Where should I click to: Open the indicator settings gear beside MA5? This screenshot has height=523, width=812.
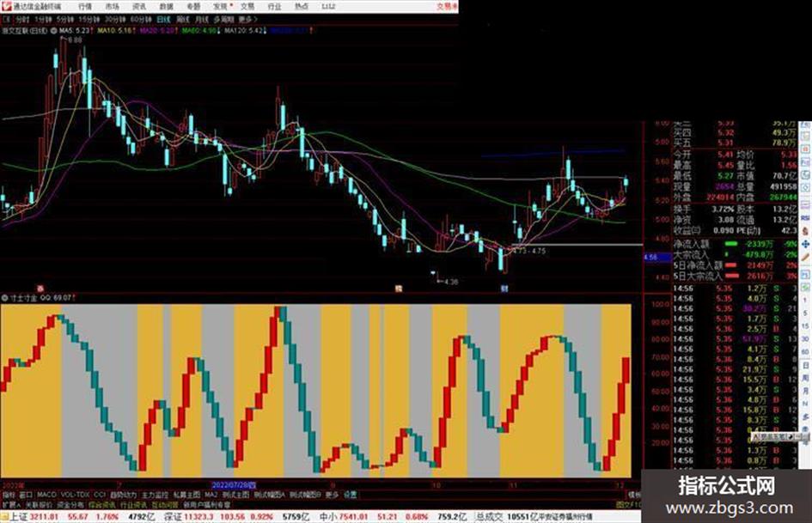point(54,31)
